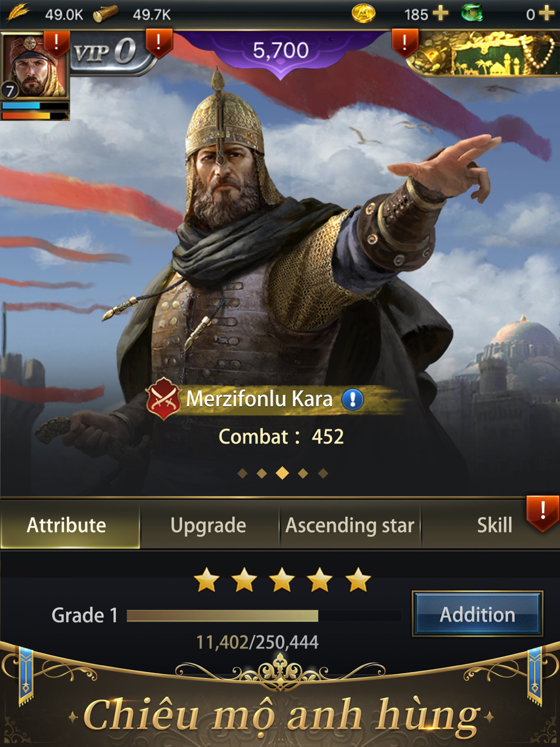The image size is (560, 747).
Task: Jump to the last hero page dot
Action: click(x=323, y=474)
